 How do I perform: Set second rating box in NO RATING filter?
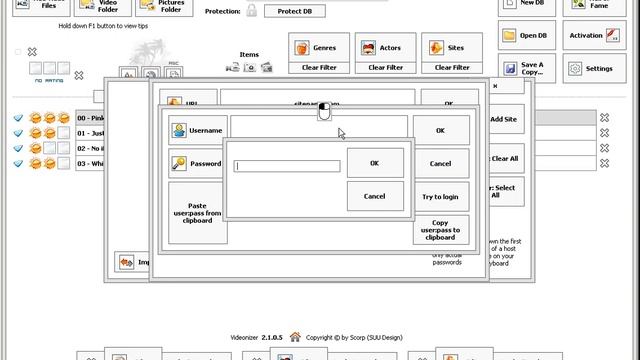(49, 68)
